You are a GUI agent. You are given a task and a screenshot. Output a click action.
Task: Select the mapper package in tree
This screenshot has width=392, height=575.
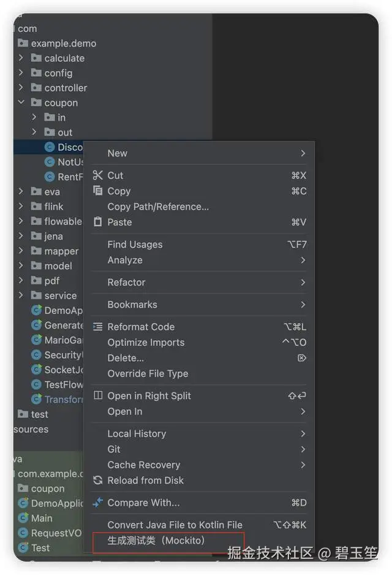coord(61,251)
